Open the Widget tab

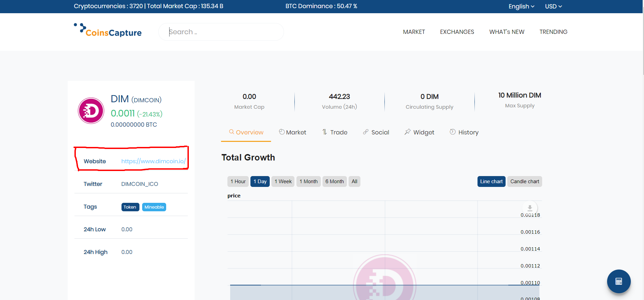[419, 132]
